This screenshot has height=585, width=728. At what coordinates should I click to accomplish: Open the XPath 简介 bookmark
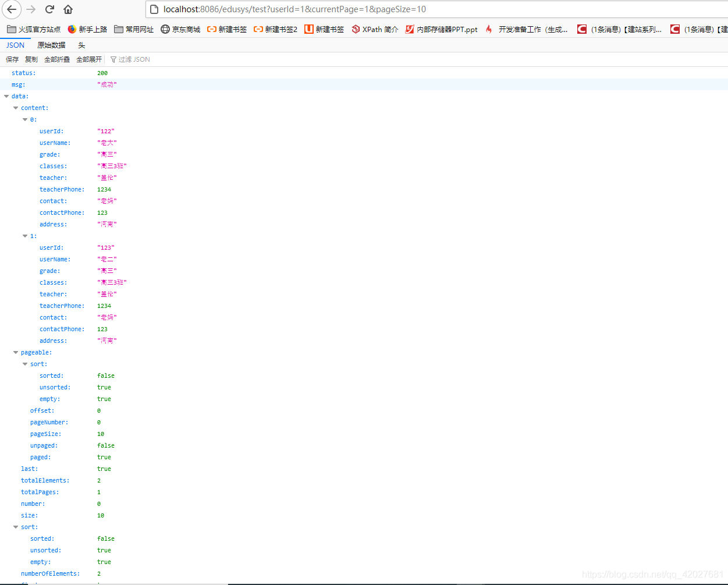tap(375, 29)
